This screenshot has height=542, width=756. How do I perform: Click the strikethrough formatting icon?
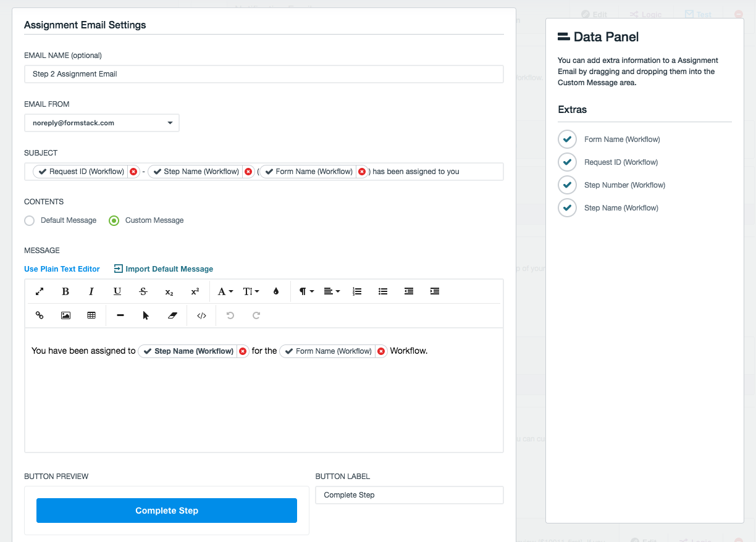143,291
